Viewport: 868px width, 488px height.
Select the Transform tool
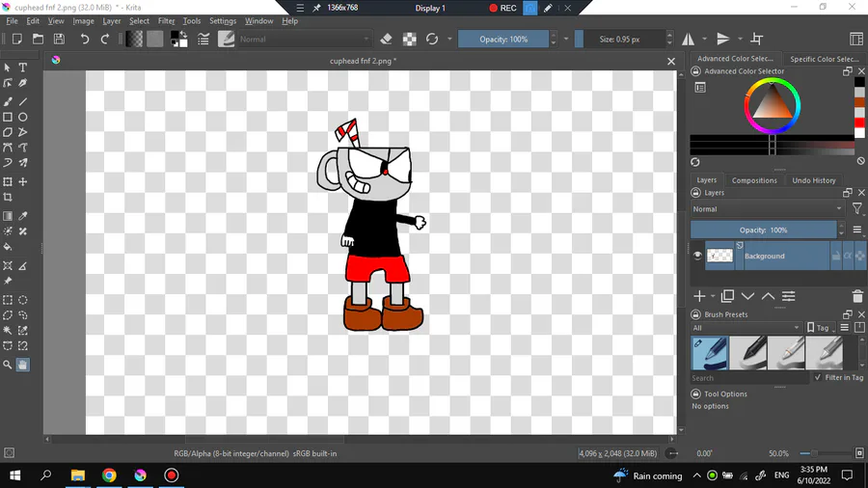click(x=8, y=182)
